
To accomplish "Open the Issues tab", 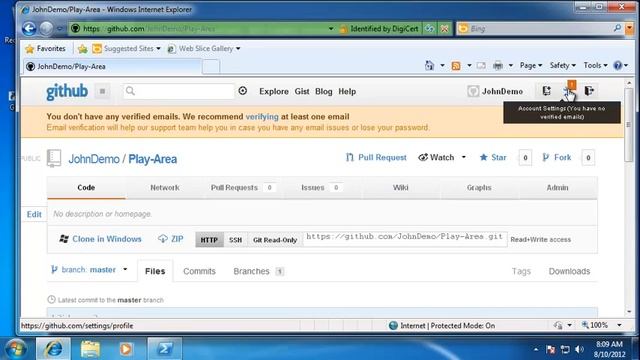I will pos(321,188).
